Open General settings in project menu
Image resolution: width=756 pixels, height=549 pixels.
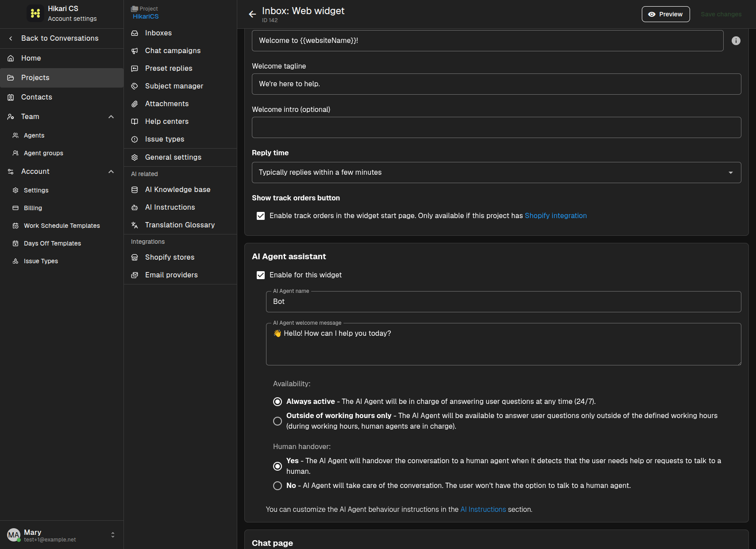tap(180, 157)
